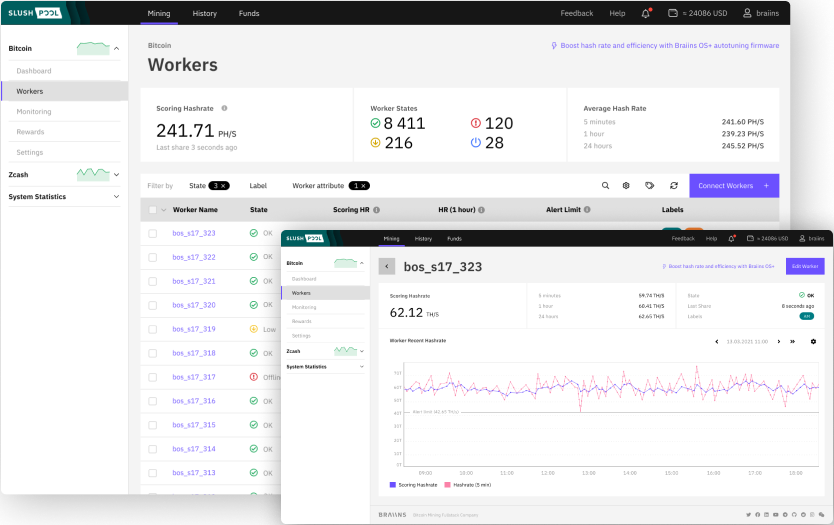The height and width of the screenshot is (525, 834).
Task: Collapse the Bitcoin sidebar section
Action: (116, 48)
